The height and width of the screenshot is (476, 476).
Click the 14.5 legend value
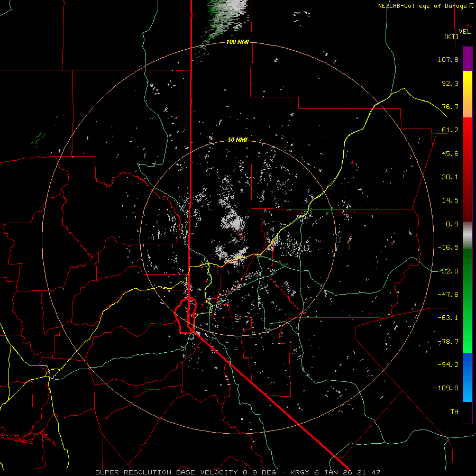[450, 200]
